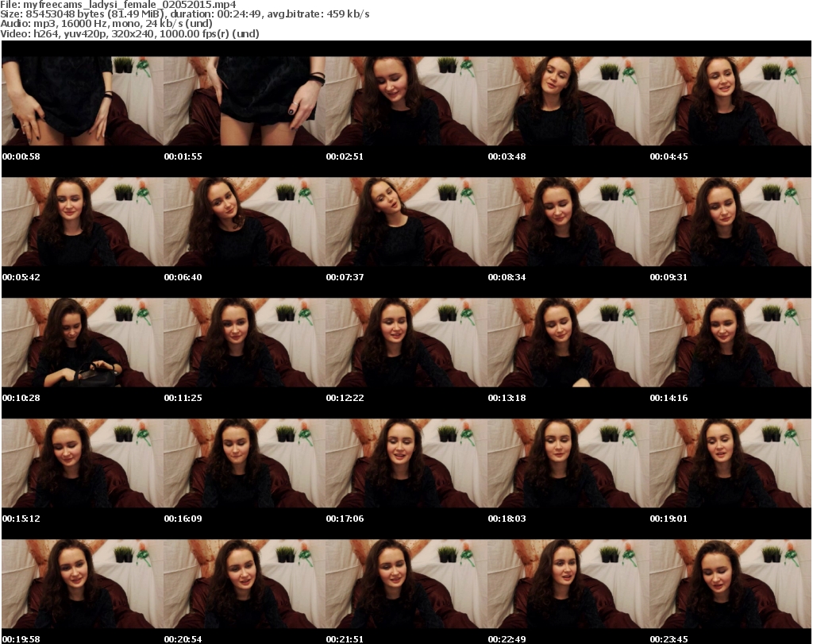
Task: Select the thumbnail above timestamp 00:09:31
Action: click(x=730, y=222)
